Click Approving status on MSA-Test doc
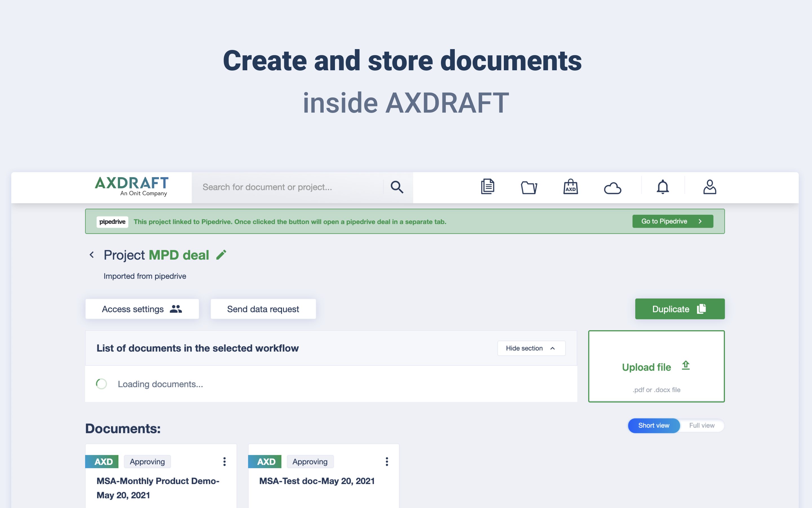The image size is (812, 508). 310,462
